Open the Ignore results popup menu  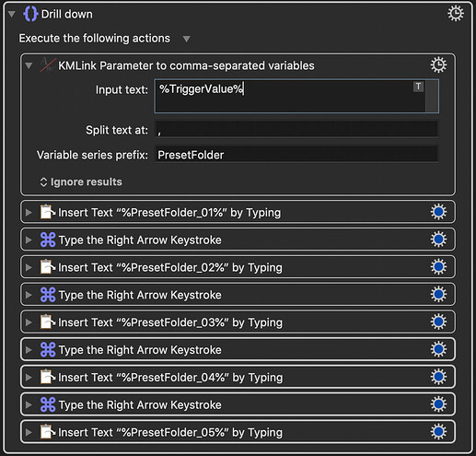point(81,181)
